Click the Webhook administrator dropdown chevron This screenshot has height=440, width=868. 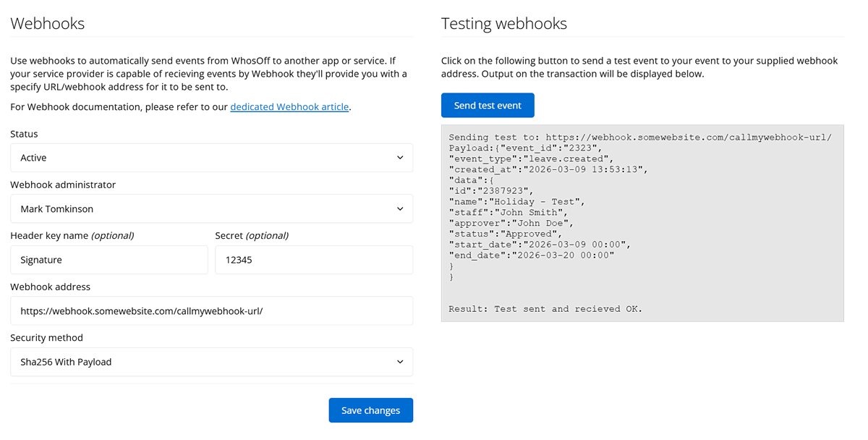pos(400,208)
